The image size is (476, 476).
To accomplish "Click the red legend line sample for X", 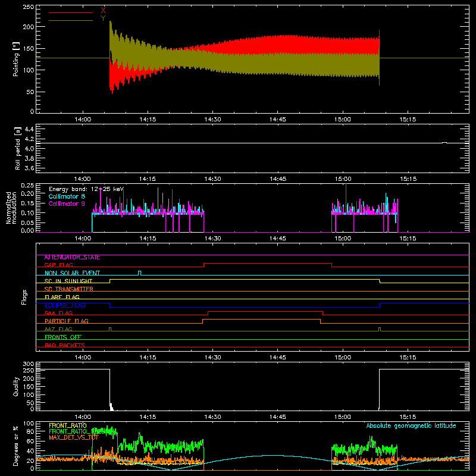I will coord(71,12).
